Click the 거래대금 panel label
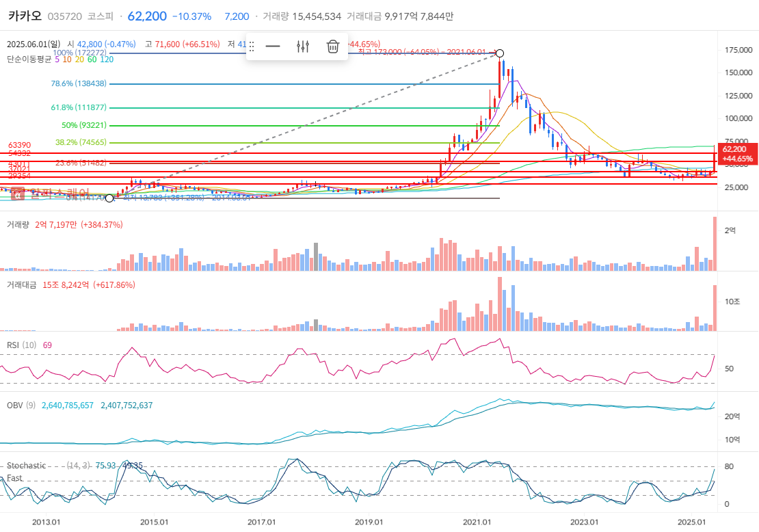 click(x=22, y=285)
